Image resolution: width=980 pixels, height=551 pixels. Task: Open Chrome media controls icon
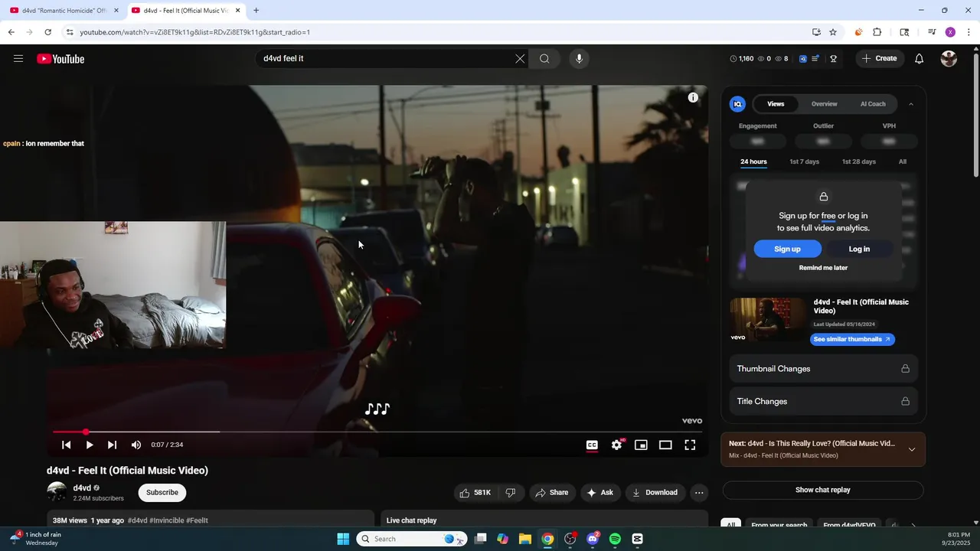[932, 32]
